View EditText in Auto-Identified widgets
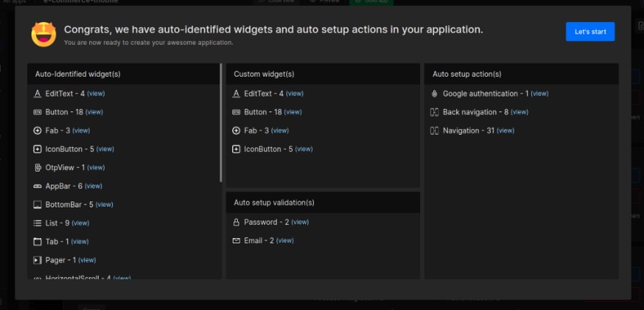644x310 pixels. 96,94
